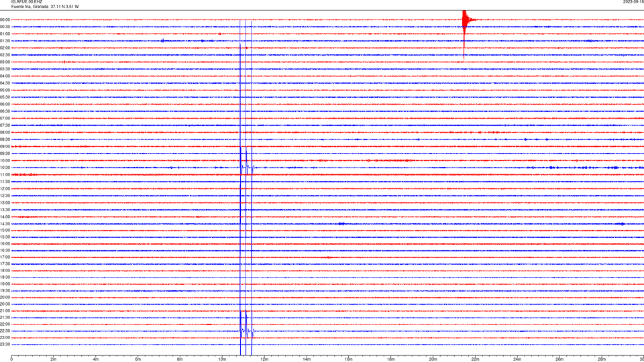Click the 28m tick label on the bottom axis
Screen dimensions: 644x362
(x=602, y=359)
